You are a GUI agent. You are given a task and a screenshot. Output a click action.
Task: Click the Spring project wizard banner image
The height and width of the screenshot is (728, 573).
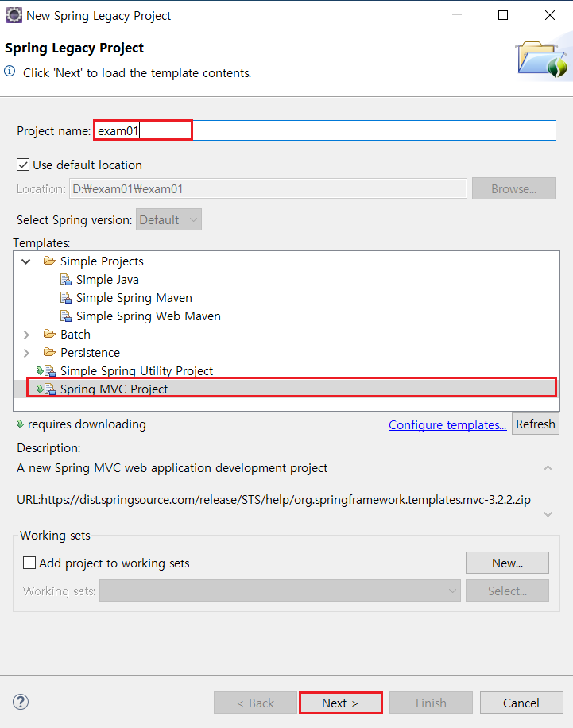pos(541,60)
